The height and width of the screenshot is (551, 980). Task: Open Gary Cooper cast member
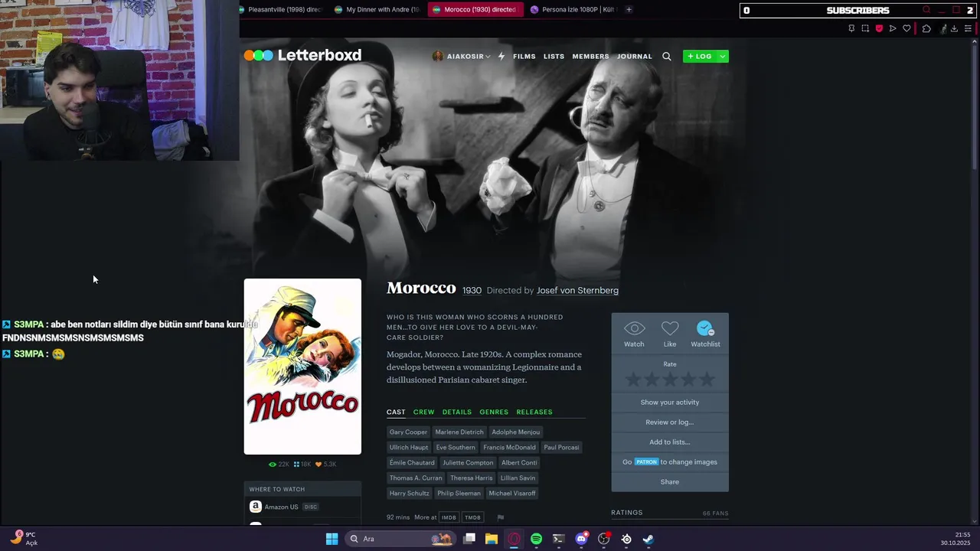pyautogui.click(x=408, y=432)
